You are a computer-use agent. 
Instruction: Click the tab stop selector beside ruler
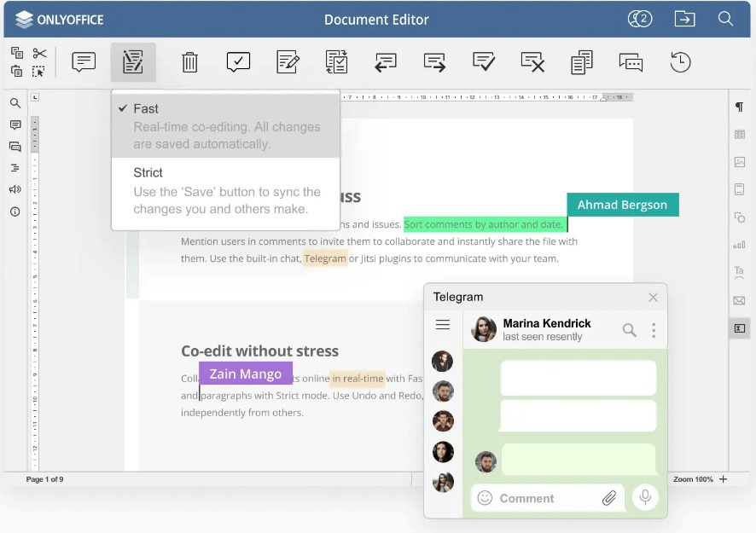35,97
